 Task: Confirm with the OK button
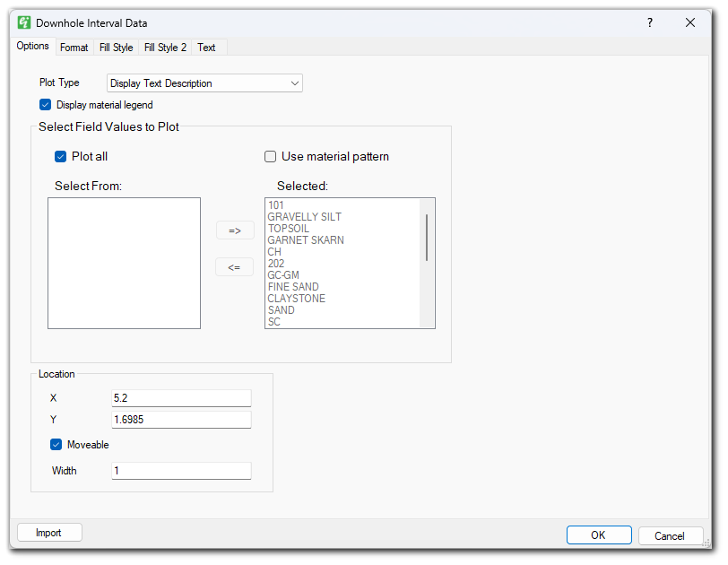tap(598, 535)
